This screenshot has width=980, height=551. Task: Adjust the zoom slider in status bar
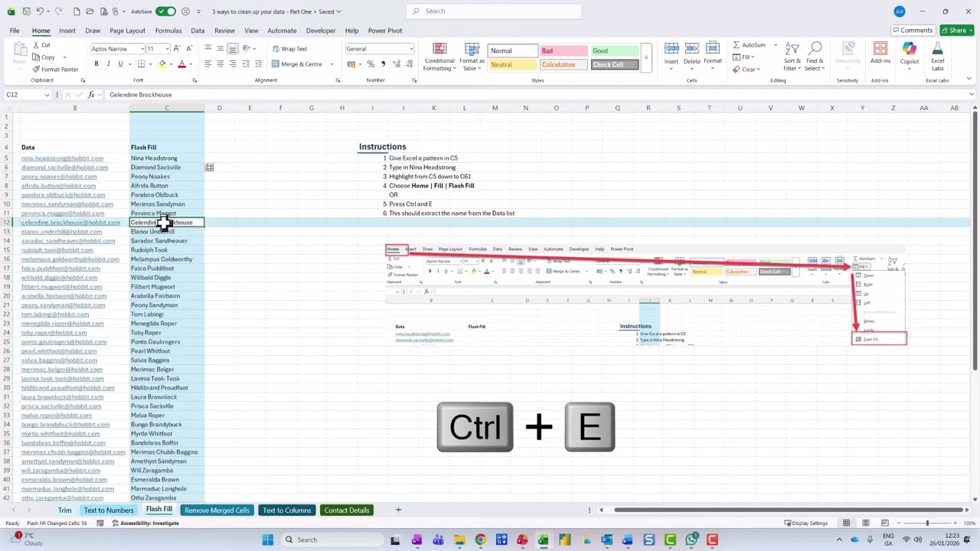[926, 523]
